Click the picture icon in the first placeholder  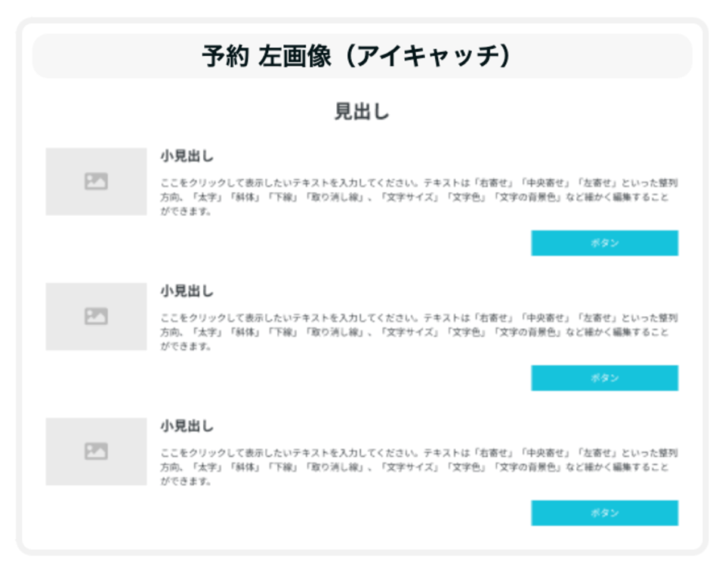click(96, 181)
